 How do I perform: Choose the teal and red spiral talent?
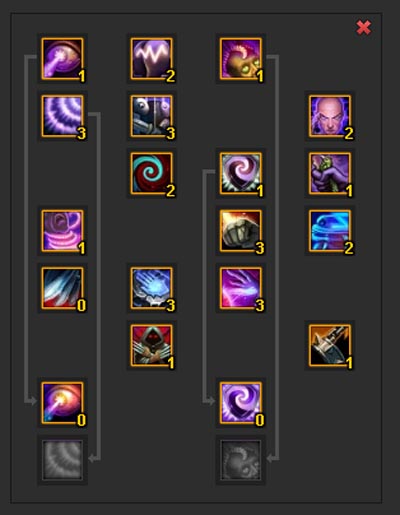[x=152, y=173]
